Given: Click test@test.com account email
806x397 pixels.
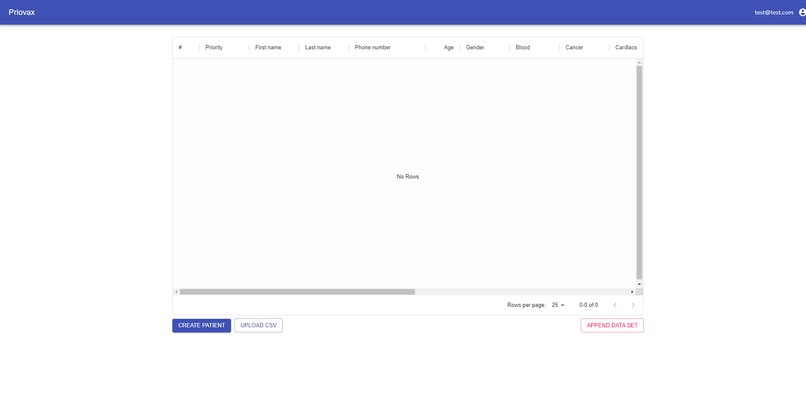Looking at the screenshot, I should point(774,12).
